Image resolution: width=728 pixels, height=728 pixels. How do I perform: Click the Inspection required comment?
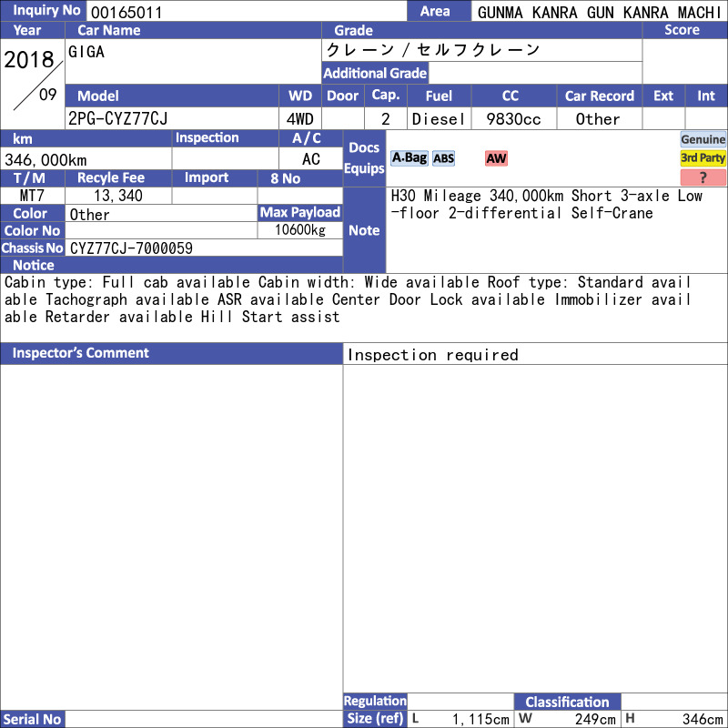point(433,355)
